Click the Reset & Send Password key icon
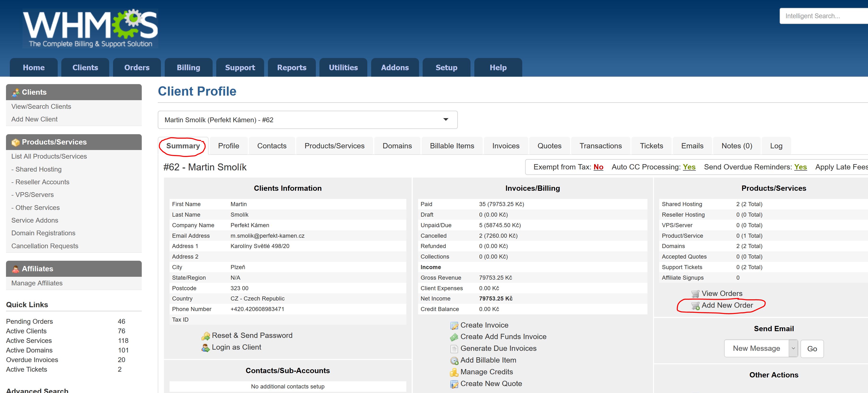This screenshot has width=868, height=393. click(205, 336)
